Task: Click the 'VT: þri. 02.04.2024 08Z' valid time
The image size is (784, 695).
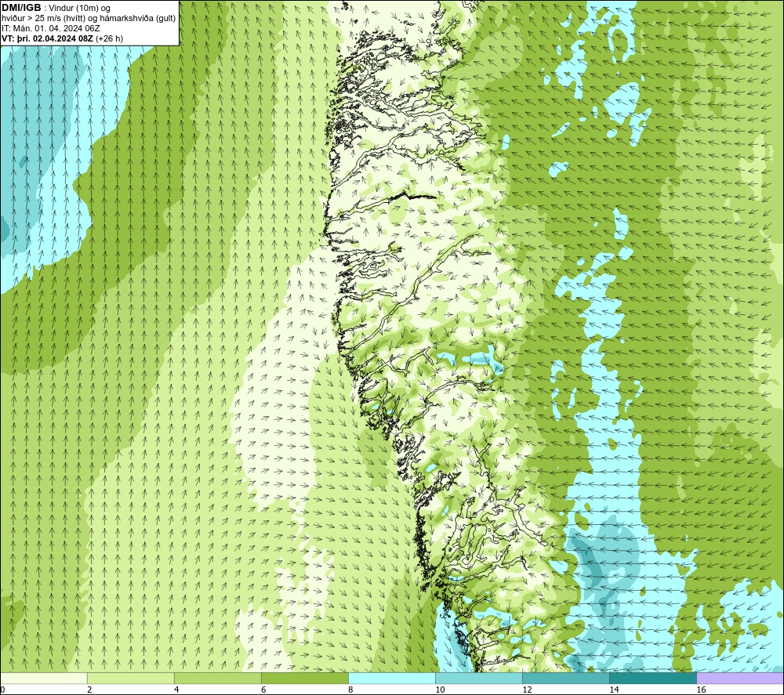Action: (48, 38)
